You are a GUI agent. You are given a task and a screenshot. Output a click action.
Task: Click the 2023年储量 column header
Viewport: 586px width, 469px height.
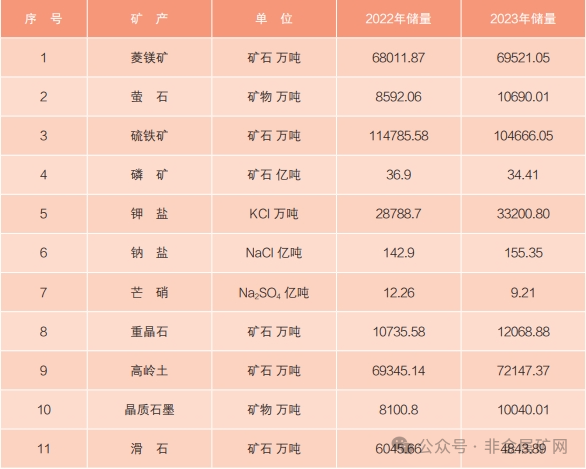point(524,18)
